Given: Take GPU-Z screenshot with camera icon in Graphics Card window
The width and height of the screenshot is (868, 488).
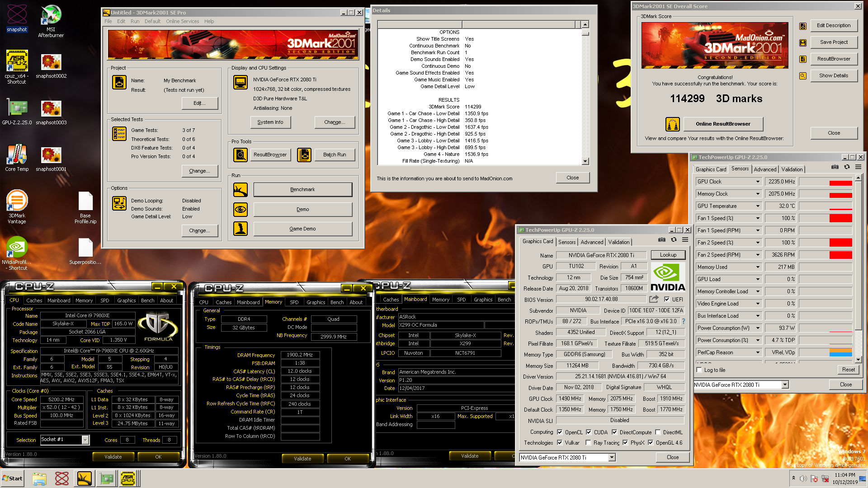Looking at the screenshot, I should (662, 240).
